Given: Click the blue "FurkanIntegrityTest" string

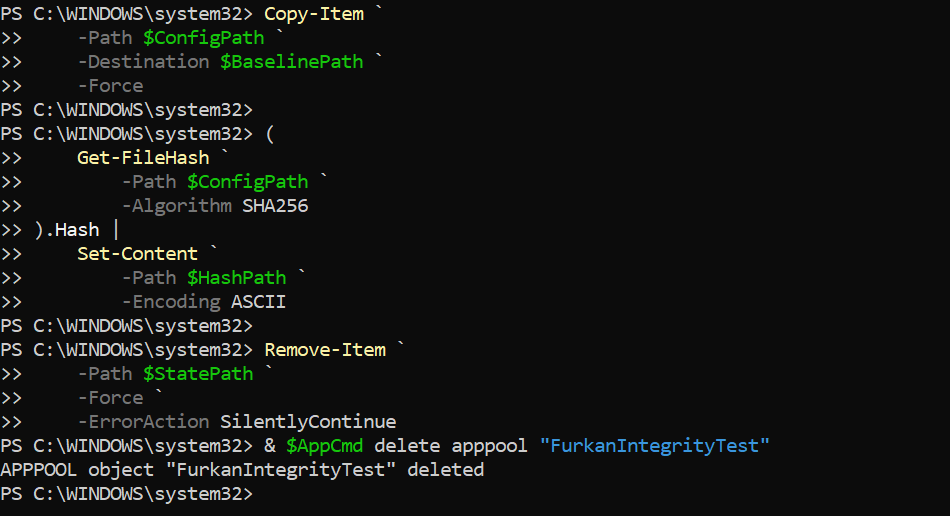Looking at the screenshot, I should click(654, 446).
